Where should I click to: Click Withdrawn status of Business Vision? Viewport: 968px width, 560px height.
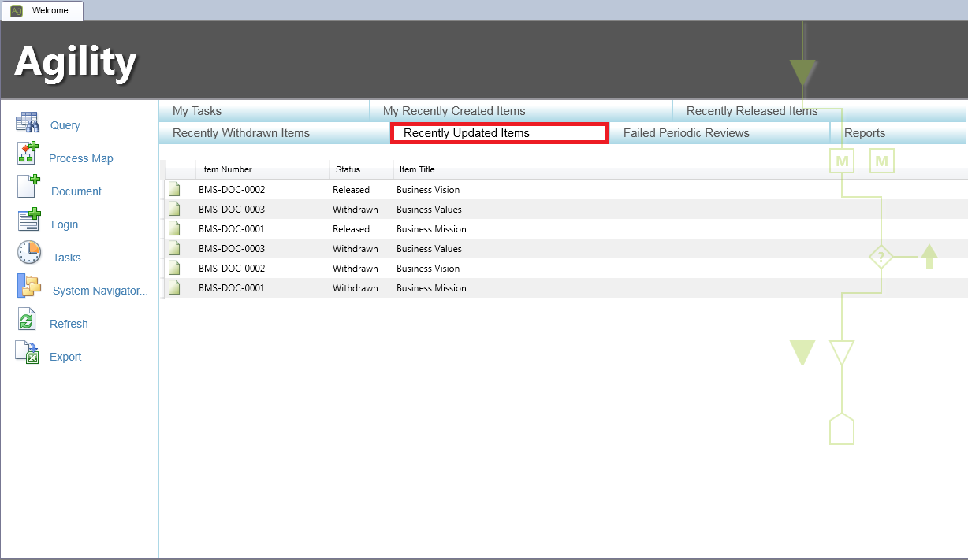[x=356, y=269]
